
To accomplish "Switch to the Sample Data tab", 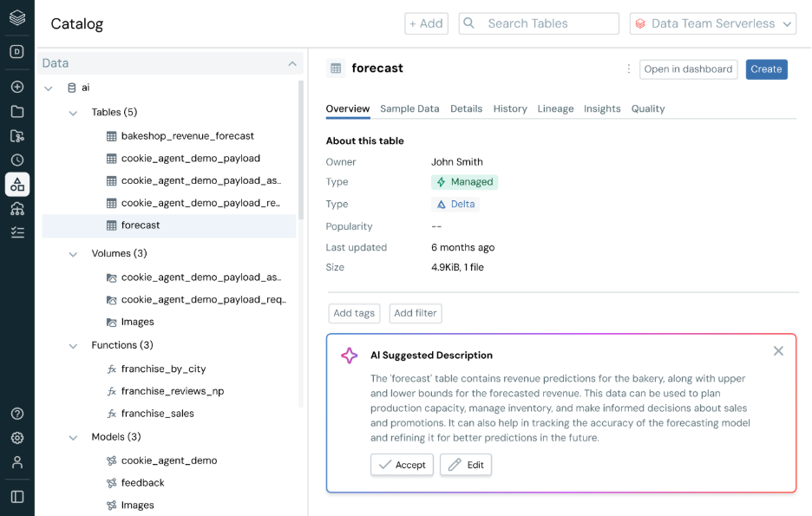I will (409, 108).
